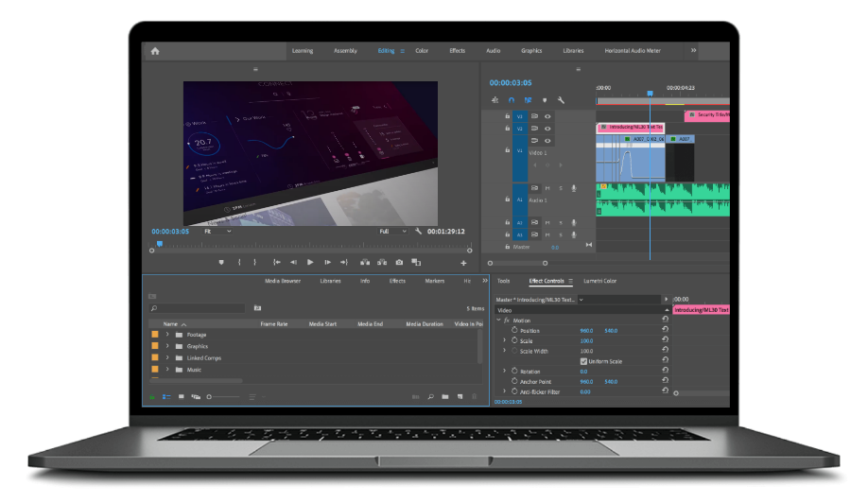The image size is (868, 503).
Task: Open the Button Editor plus icon
Action: coord(463,262)
